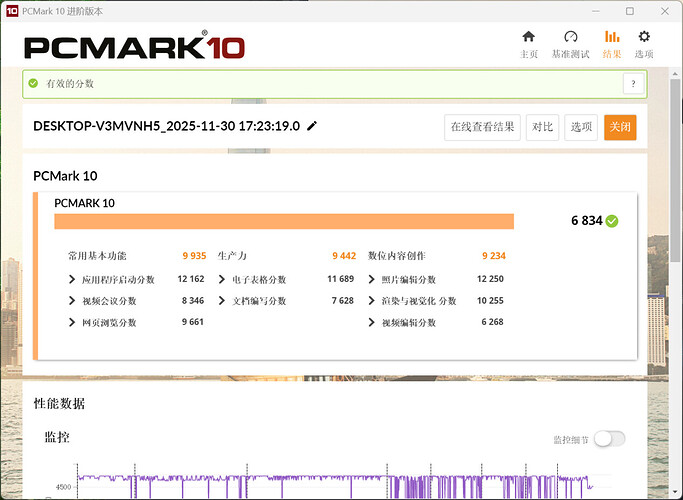Expand the 电子表格分数 row

tap(222, 279)
